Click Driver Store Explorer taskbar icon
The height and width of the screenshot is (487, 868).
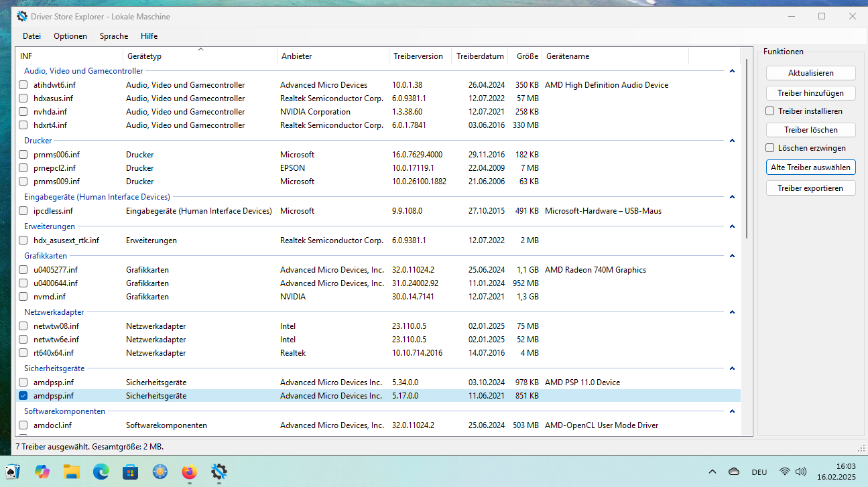[219, 472]
